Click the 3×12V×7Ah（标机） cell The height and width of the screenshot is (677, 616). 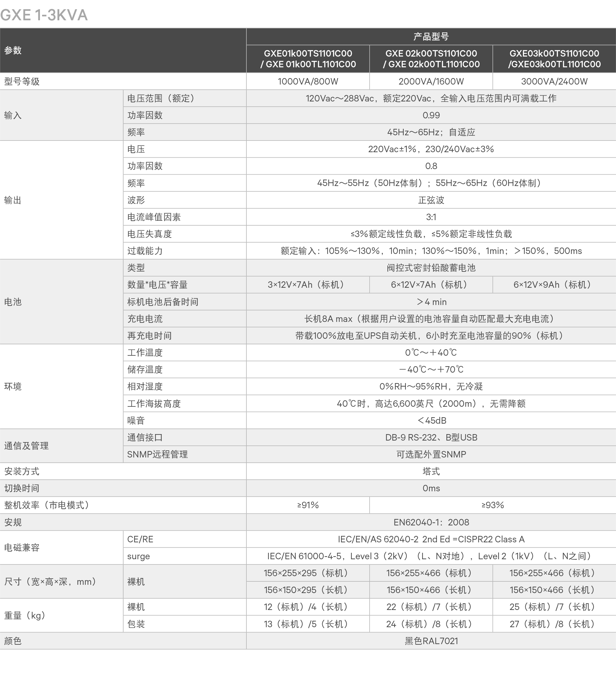pos(308,285)
